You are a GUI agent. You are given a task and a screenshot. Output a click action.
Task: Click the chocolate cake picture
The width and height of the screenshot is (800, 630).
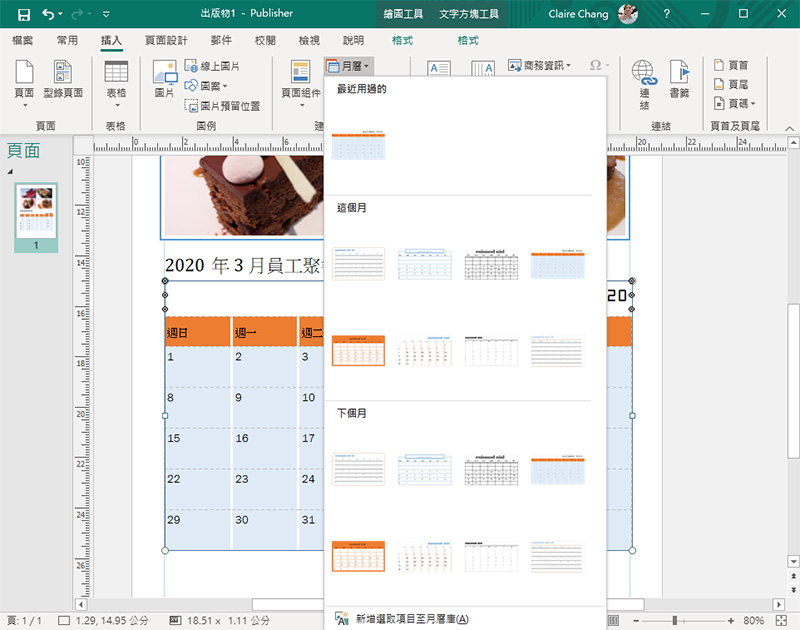[243, 196]
